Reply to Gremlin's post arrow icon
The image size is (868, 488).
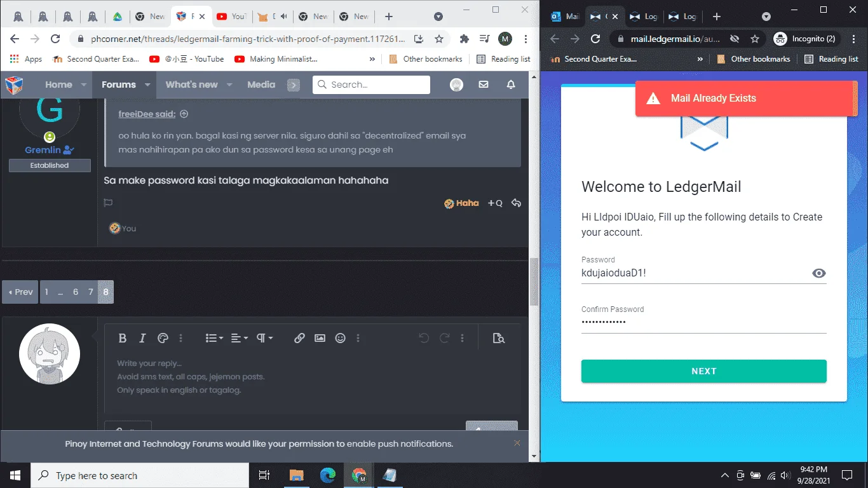tap(516, 203)
